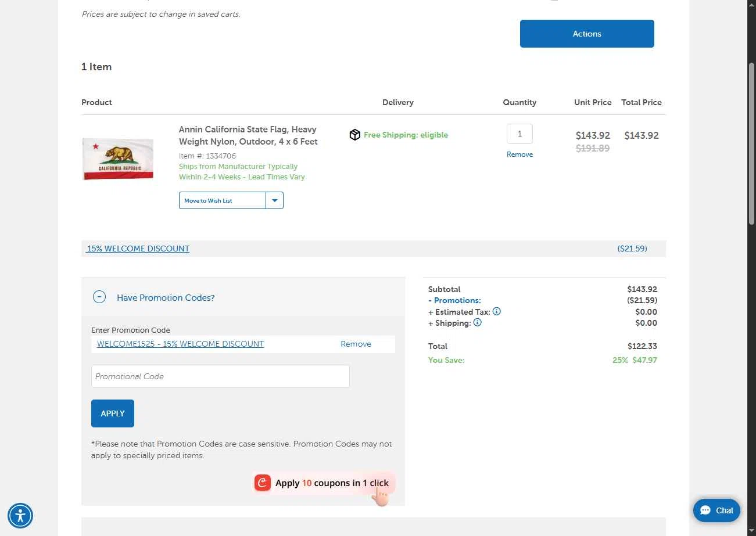Screen dimensions: 756x536
Task: Click the Quantity column header
Action: (519, 102)
